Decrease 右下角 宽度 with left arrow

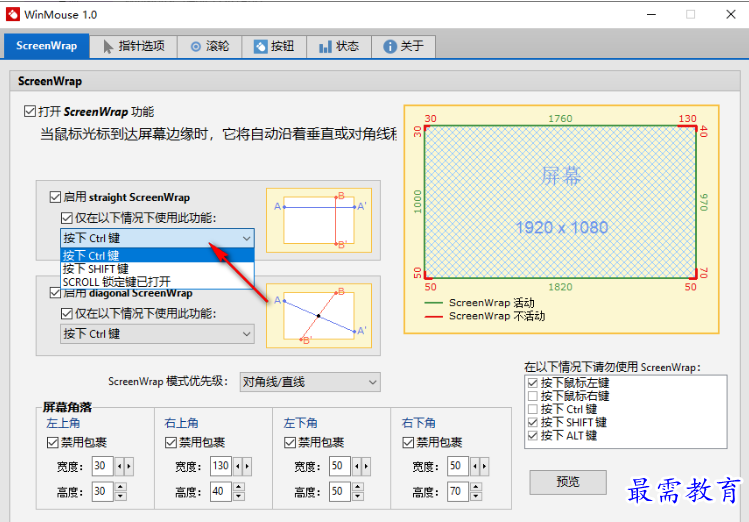click(x=475, y=466)
